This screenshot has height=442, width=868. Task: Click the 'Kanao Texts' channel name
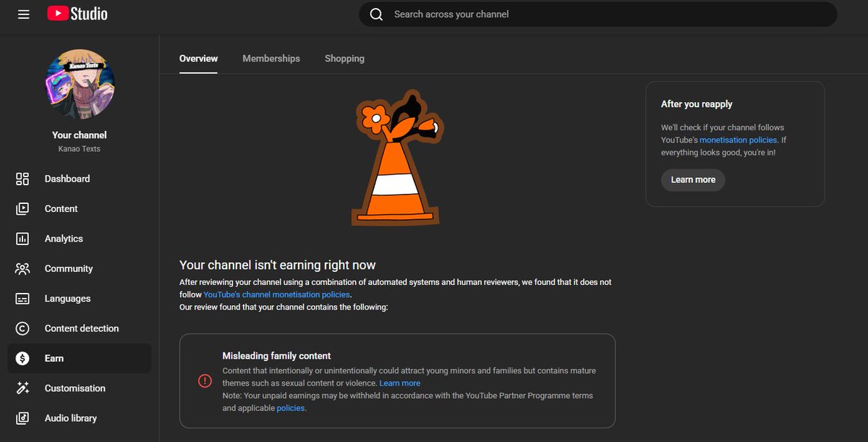tap(80, 149)
